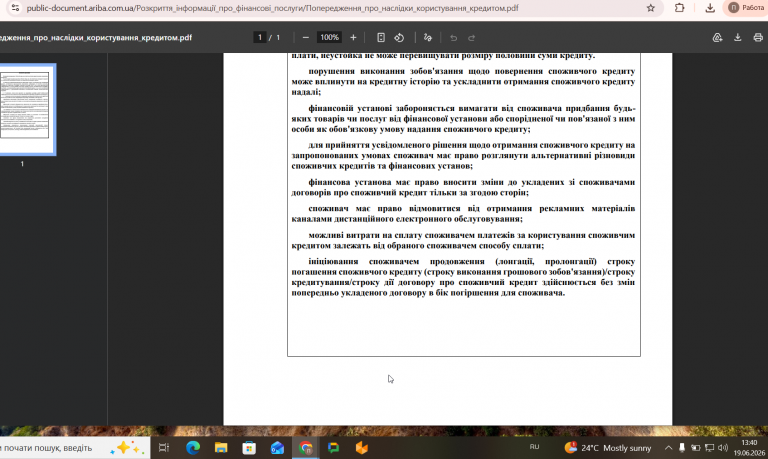768x459 pixels.
Task: Rotate the PDF counterclockwise
Action: (x=399, y=37)
